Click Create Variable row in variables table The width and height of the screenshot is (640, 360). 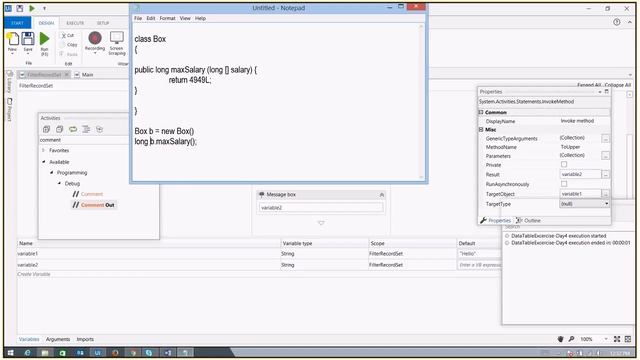click(259, 274)
